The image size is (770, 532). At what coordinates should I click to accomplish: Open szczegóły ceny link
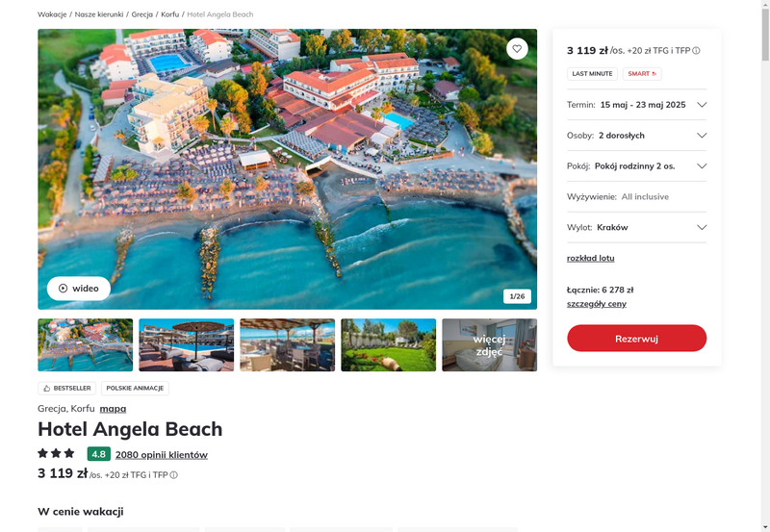pos(596,304)
